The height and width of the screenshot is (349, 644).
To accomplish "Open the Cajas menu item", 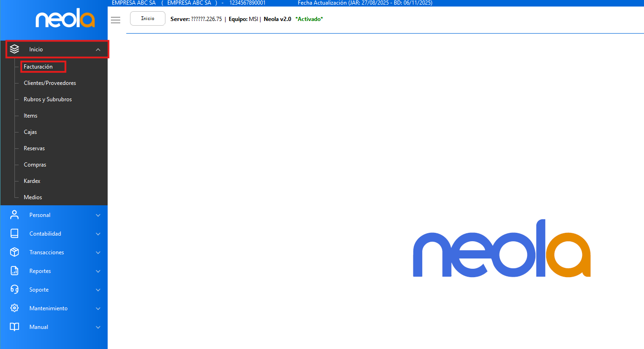I will 30,132.
